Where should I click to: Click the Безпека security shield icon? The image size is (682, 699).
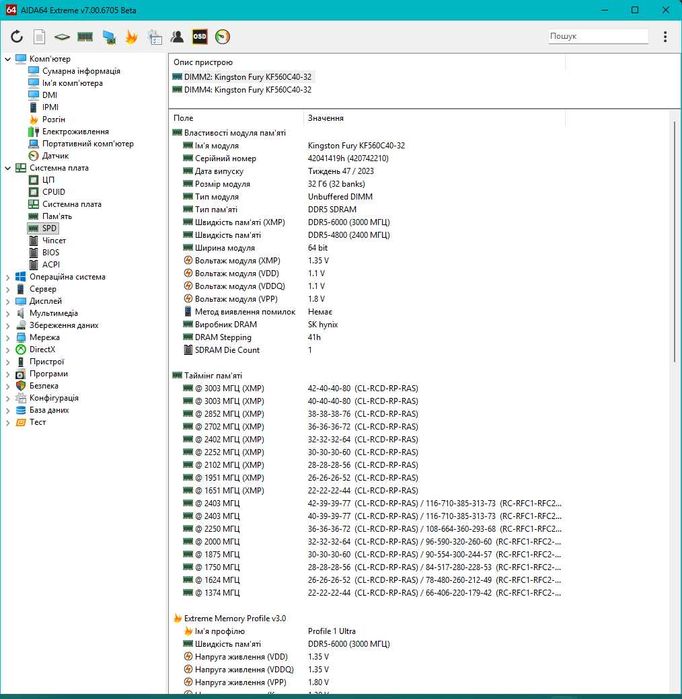click(21, 386)
